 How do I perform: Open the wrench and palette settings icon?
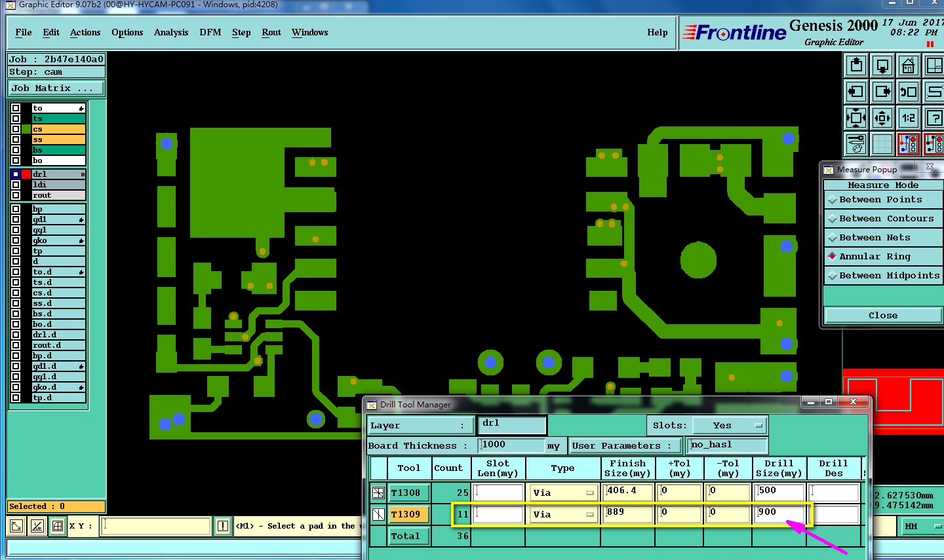point(856,144)
